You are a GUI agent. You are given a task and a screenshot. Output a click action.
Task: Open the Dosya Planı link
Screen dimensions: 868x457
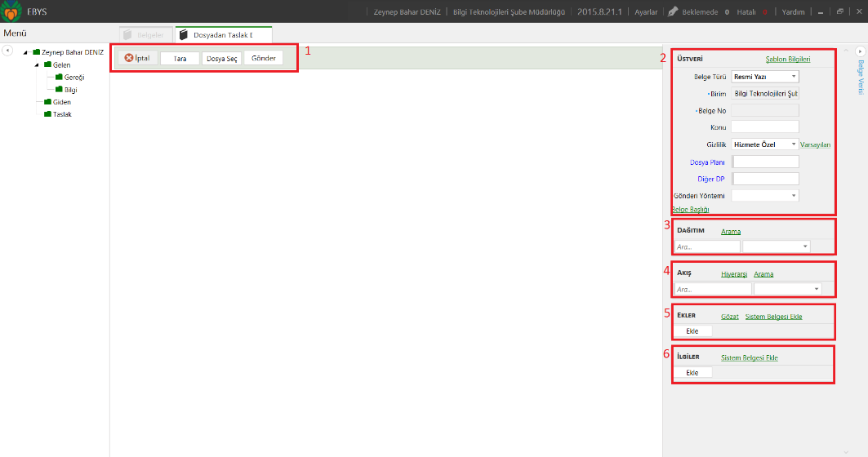point(707,162)
